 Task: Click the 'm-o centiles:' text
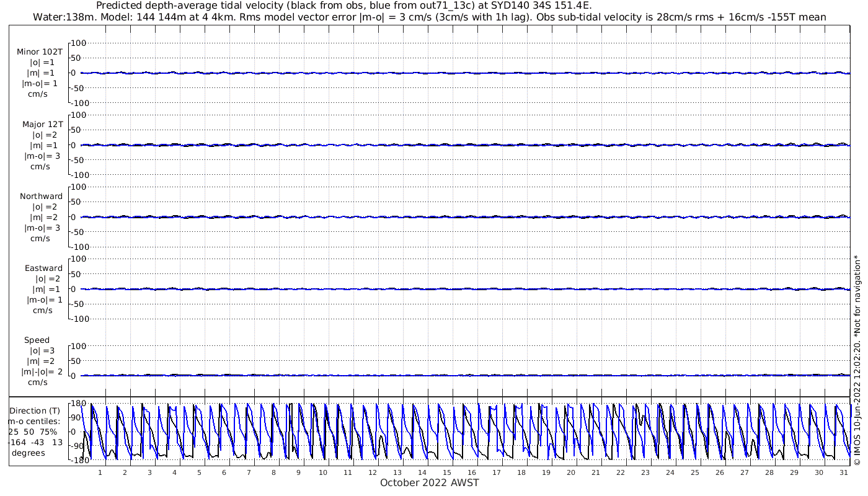click(x=33, y=421)
